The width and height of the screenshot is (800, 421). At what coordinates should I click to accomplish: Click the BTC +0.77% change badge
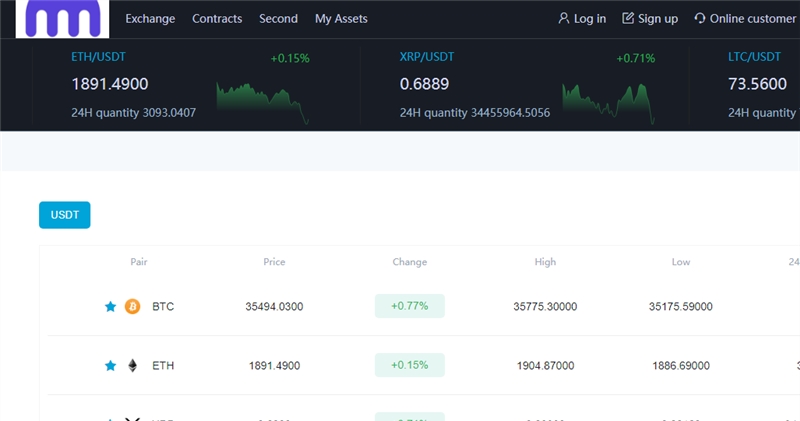coord(409,306)
